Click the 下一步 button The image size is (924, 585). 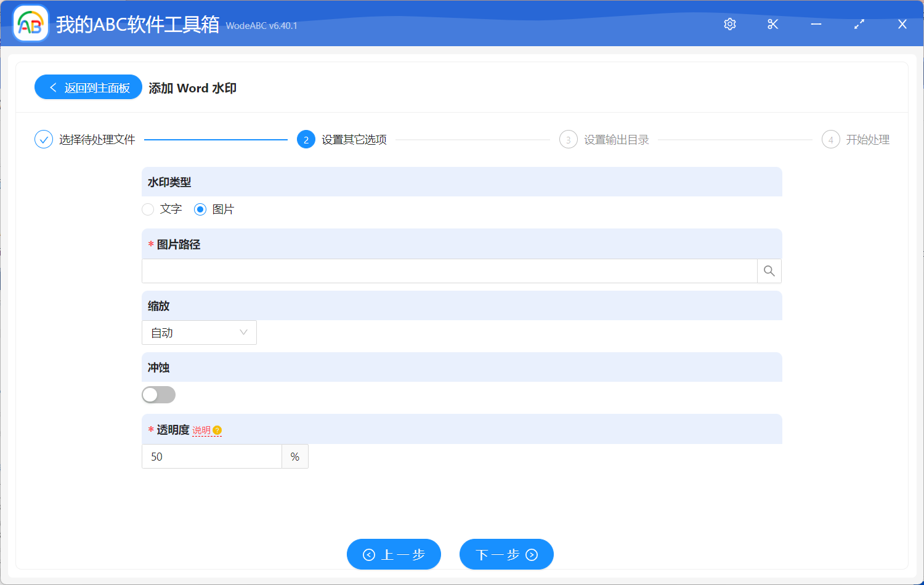506,554
